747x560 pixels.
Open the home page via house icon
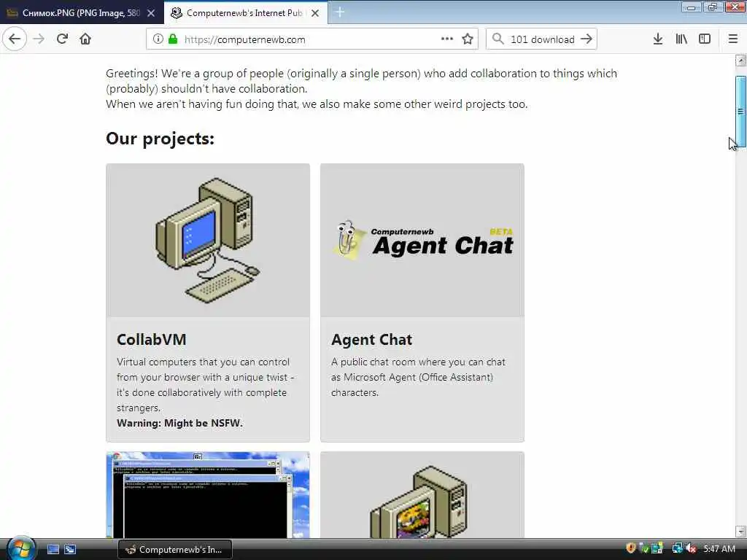pyautogui.click(x=85, y=39)
